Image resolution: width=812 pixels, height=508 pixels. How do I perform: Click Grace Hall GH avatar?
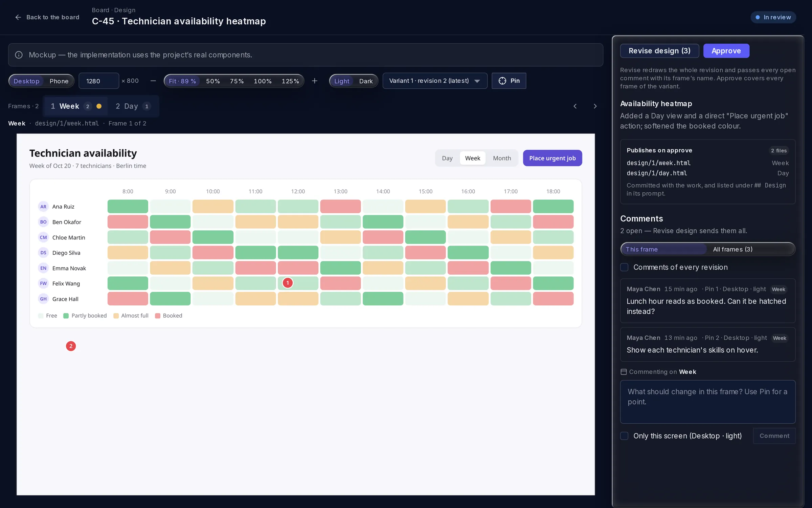[x=43, y=299]
